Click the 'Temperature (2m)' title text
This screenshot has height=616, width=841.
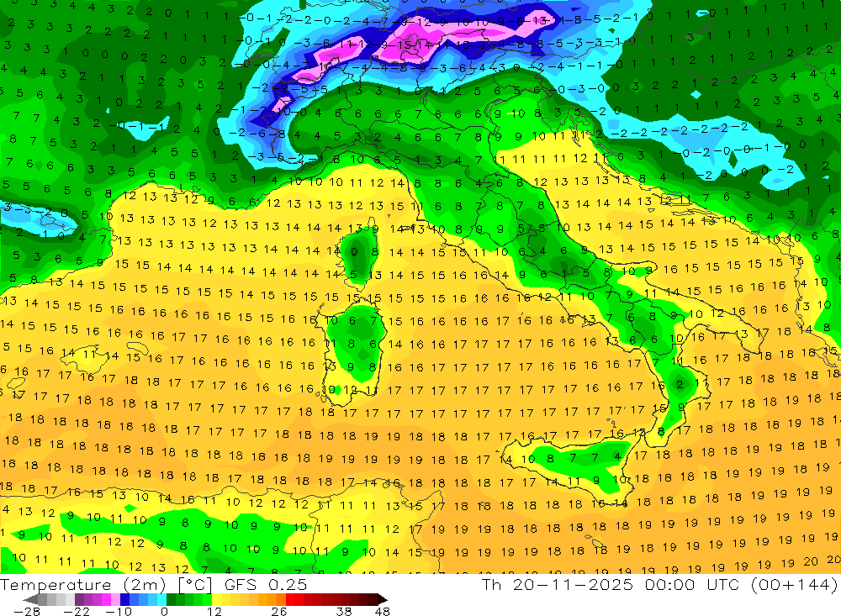[x=83, y=584]
